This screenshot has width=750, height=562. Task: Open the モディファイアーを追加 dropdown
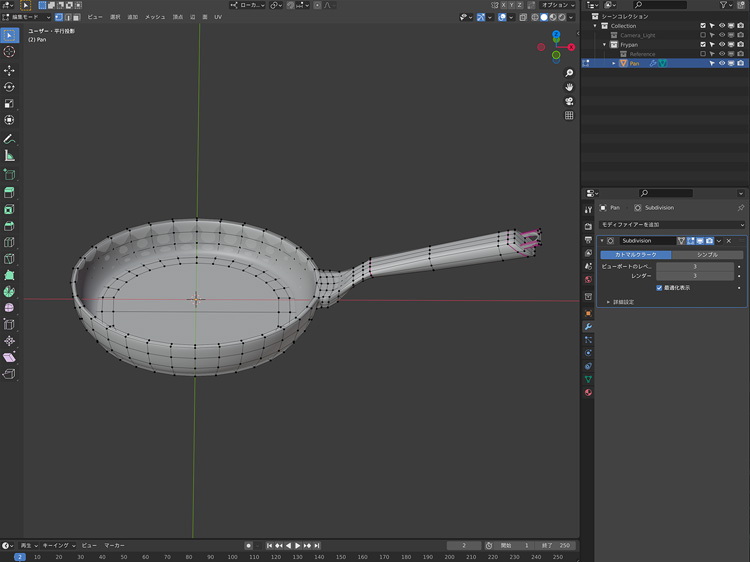click(x=671, y=225)
